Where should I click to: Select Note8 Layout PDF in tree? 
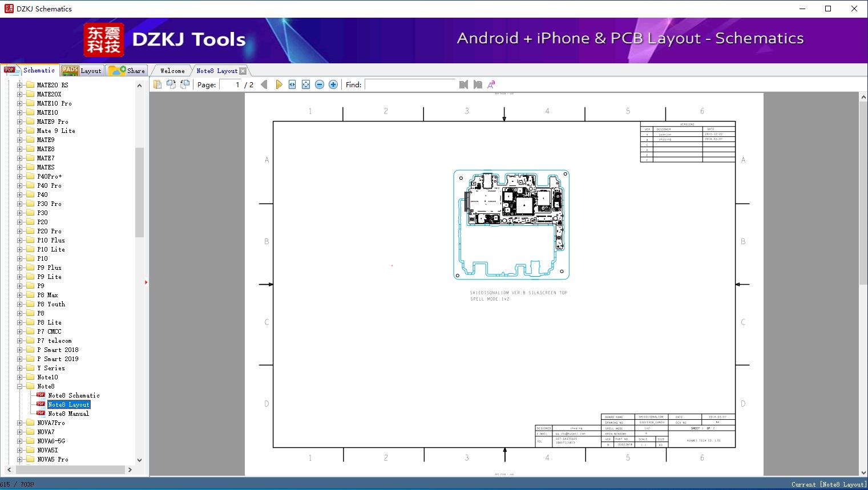point(69,404)
